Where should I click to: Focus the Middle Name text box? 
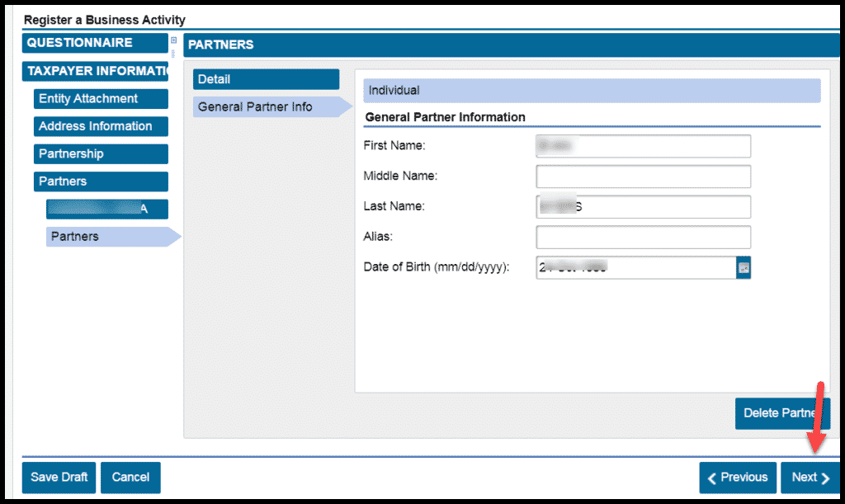(x=643, y=177)
